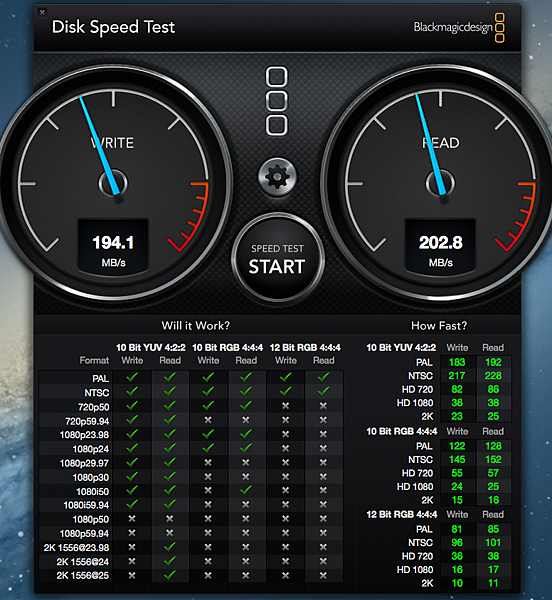Click the 720p50 12 Bit RGB write cross
This screenshot has height=600, width=552.
pyautogui.click(x=285, y=406)
